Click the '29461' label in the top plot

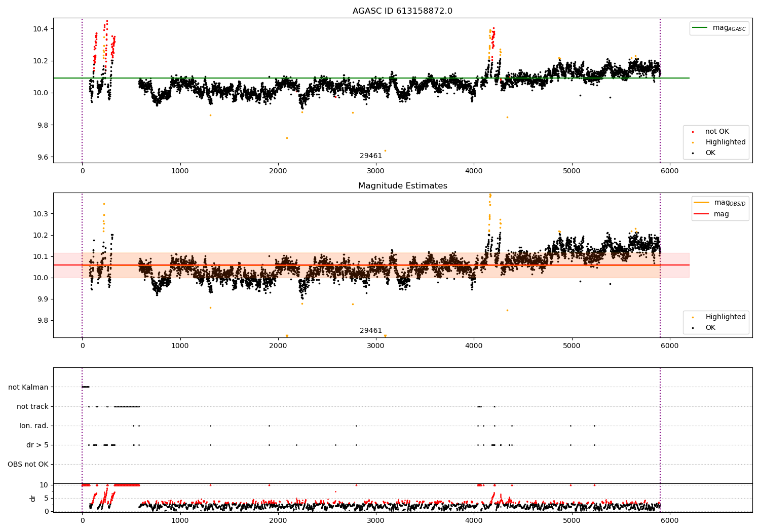click(x=371, y=156)
